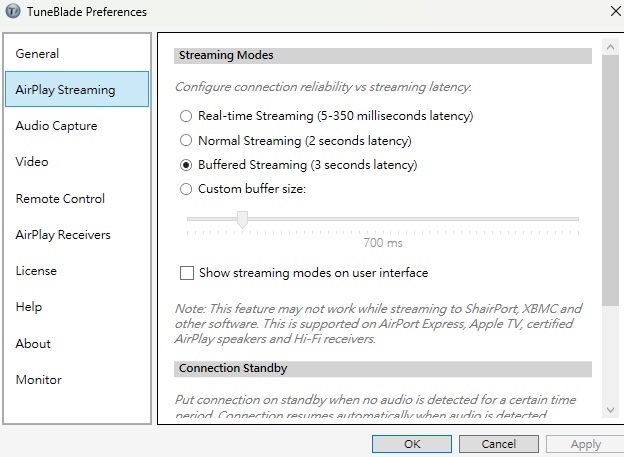Click the Cancel button
624x457 pixels.
coord(498,444)
